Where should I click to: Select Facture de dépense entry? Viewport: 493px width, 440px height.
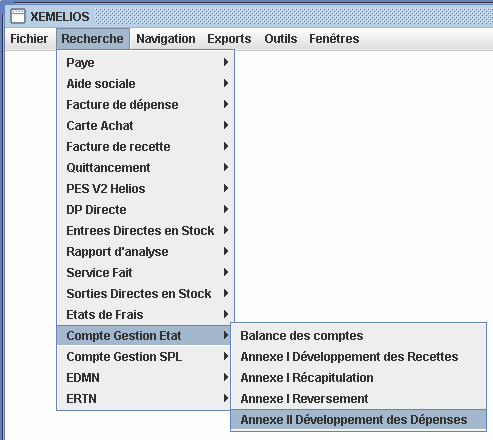[x=146, y=104]
